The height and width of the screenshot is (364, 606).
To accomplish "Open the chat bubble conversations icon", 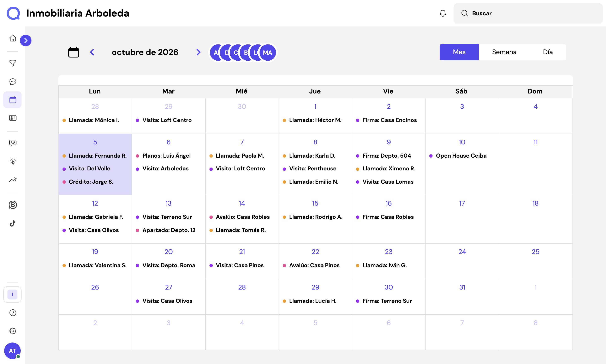I will click(13, 81).
